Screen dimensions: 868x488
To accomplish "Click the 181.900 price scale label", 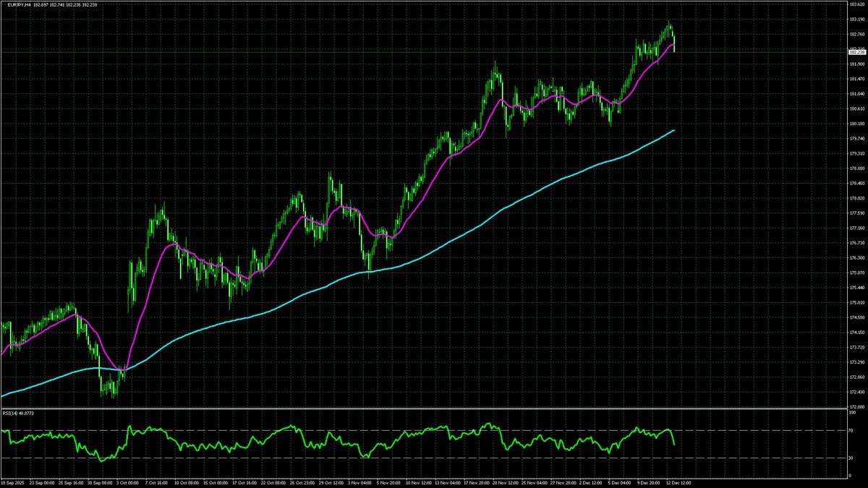I will click(856, 64).
